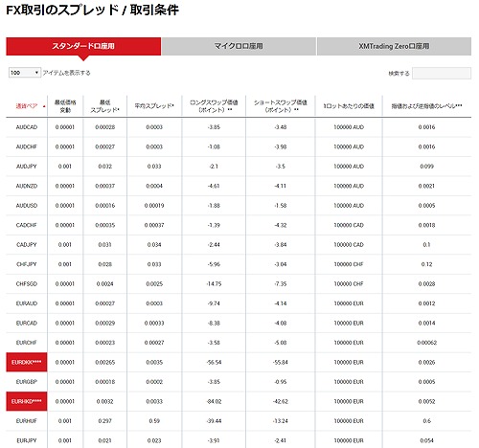Select EURDKK long swap -56.54

[214, 363]
